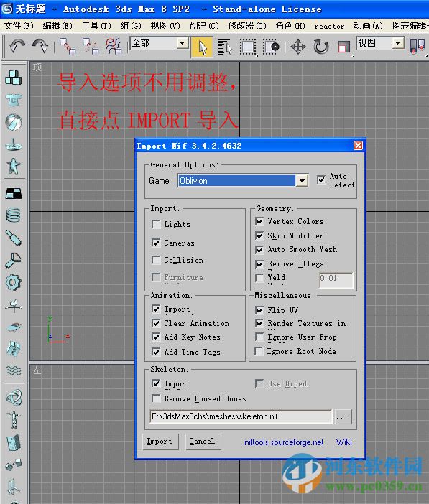
Task: Click the skeleton.nif path field
Action: [x=241, y=416]
